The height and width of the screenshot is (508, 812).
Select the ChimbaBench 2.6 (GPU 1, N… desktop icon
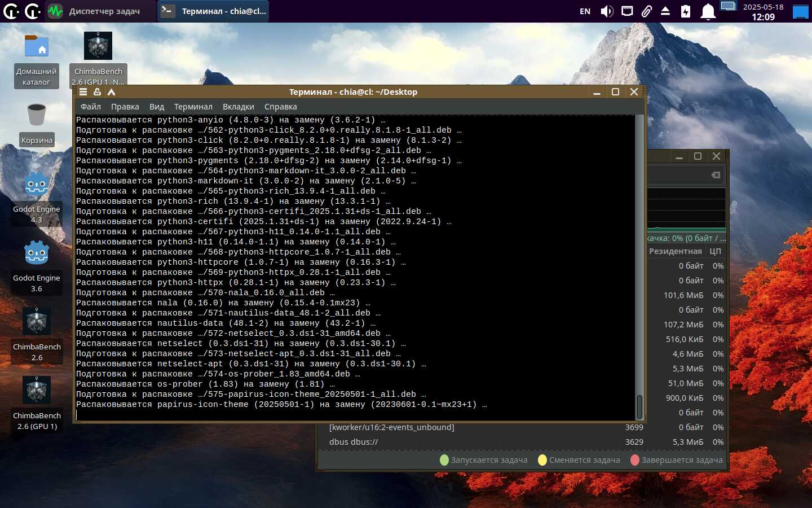coord(98,60)
